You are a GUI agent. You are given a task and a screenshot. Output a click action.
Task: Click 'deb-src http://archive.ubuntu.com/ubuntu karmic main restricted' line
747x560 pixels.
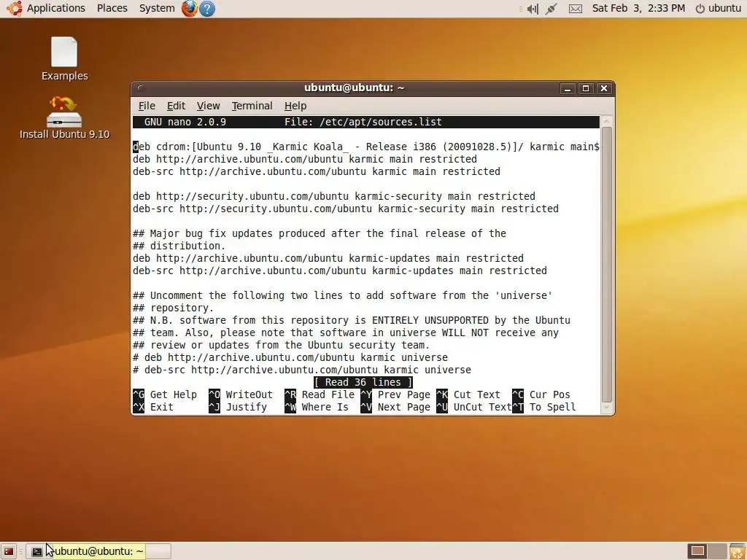click(x=317, y=171)
